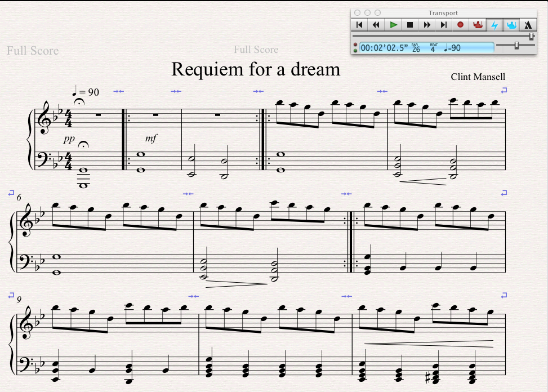Stop playback with the black square button
Image resolution: width=548 pixels, height=392 pixels.
410,25
